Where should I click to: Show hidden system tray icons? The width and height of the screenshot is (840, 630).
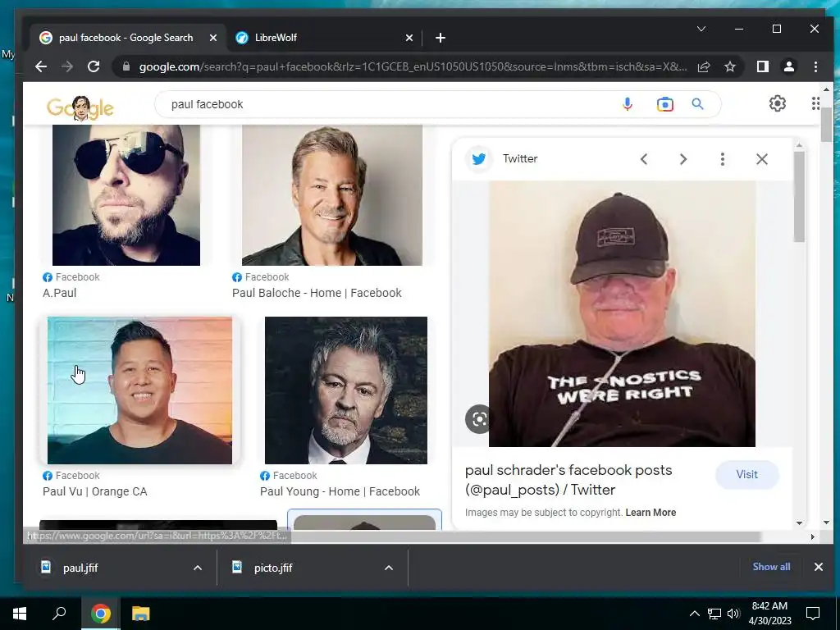tap(694, 614)
